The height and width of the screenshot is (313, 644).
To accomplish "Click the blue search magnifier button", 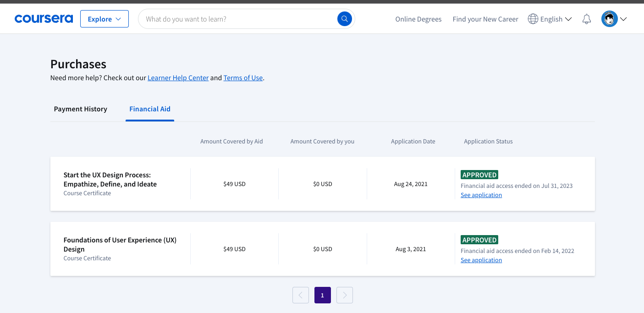I will pyautogui.click(x=345, y=19).
